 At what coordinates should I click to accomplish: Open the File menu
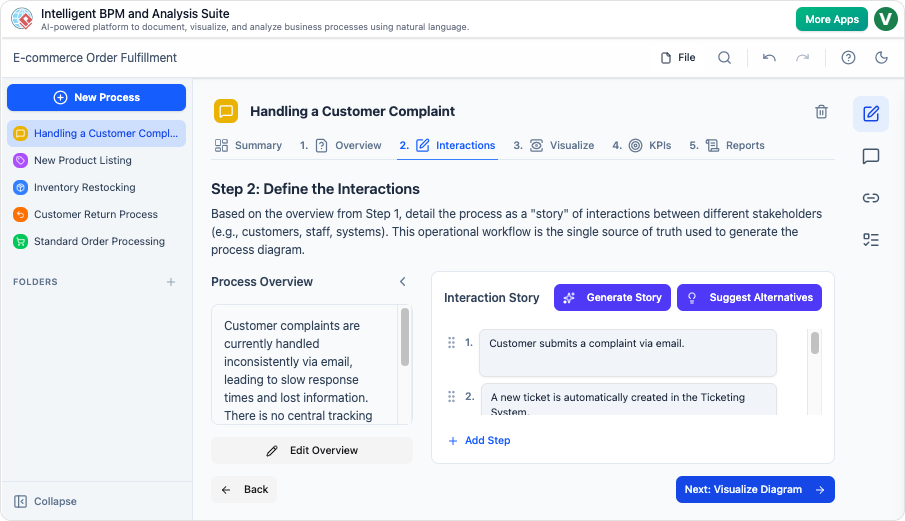pyautogui.click(x=678, y=58)
